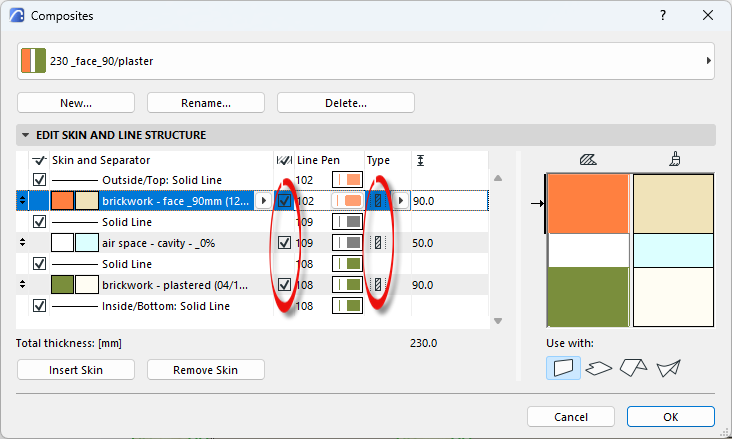Click the cut fill preview header icon
This screenshot has height=439, width=732.
(588, 160)
